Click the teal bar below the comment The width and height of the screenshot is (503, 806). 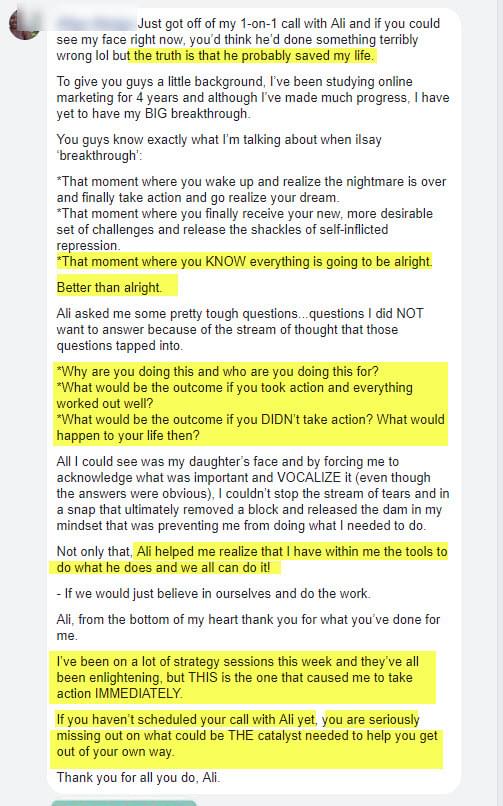coord(124,803)
